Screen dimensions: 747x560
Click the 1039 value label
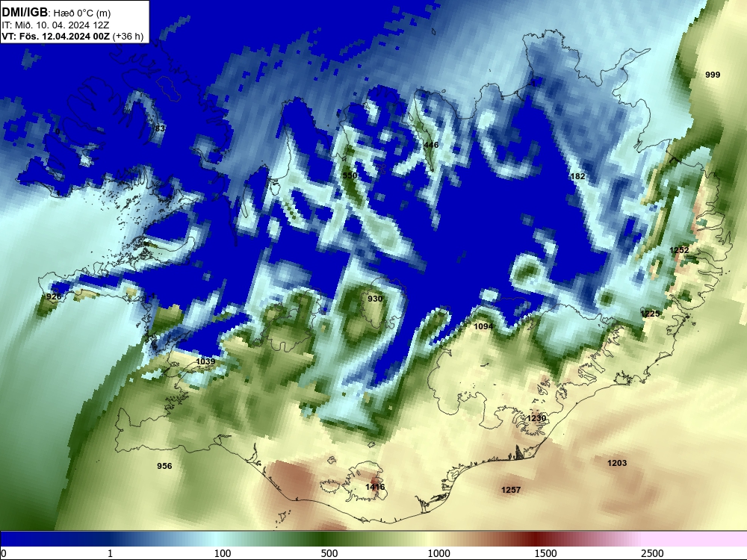205,361
